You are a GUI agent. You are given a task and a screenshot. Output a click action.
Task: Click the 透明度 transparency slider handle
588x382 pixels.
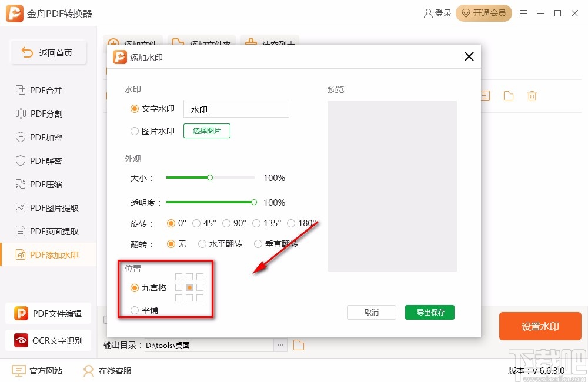(253, 202)
